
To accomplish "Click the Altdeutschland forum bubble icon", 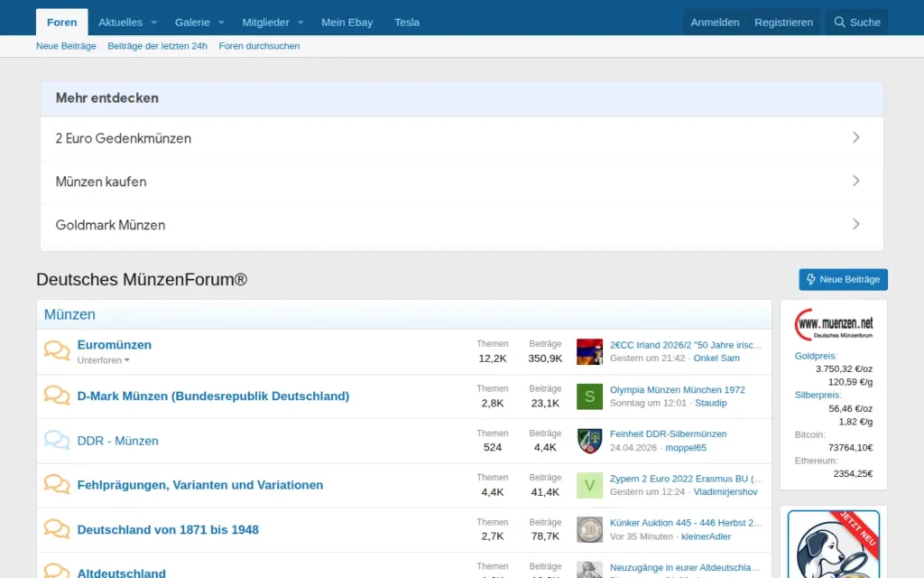I will (57, 571).
